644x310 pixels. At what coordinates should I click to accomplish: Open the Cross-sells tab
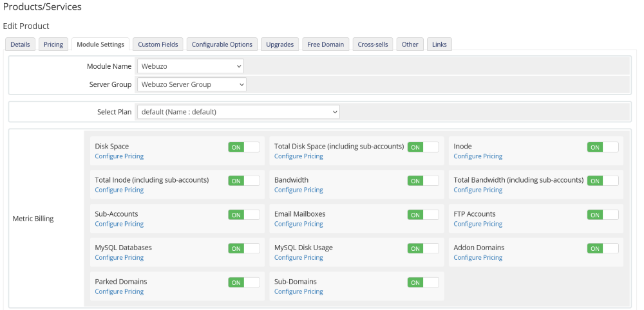(x=373, y=44)
